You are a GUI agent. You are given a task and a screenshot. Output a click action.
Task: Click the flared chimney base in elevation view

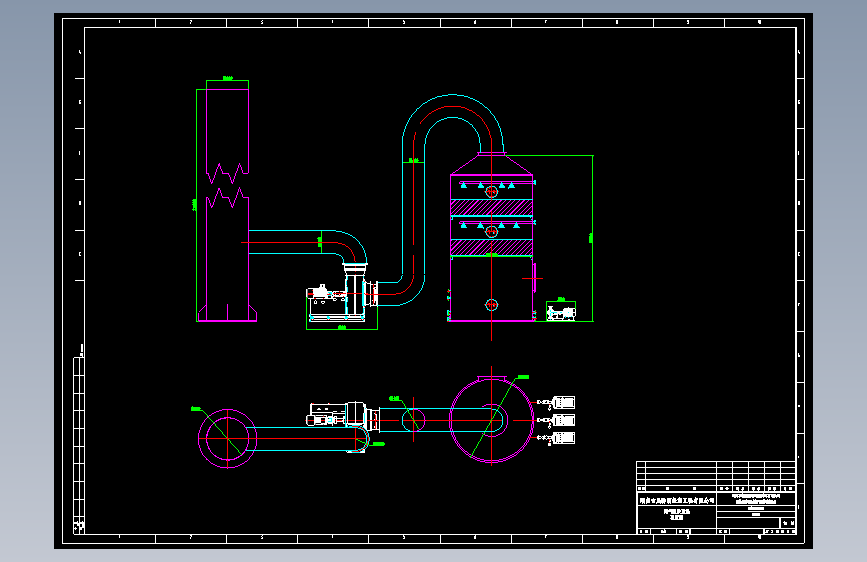[x=227, y=313]
